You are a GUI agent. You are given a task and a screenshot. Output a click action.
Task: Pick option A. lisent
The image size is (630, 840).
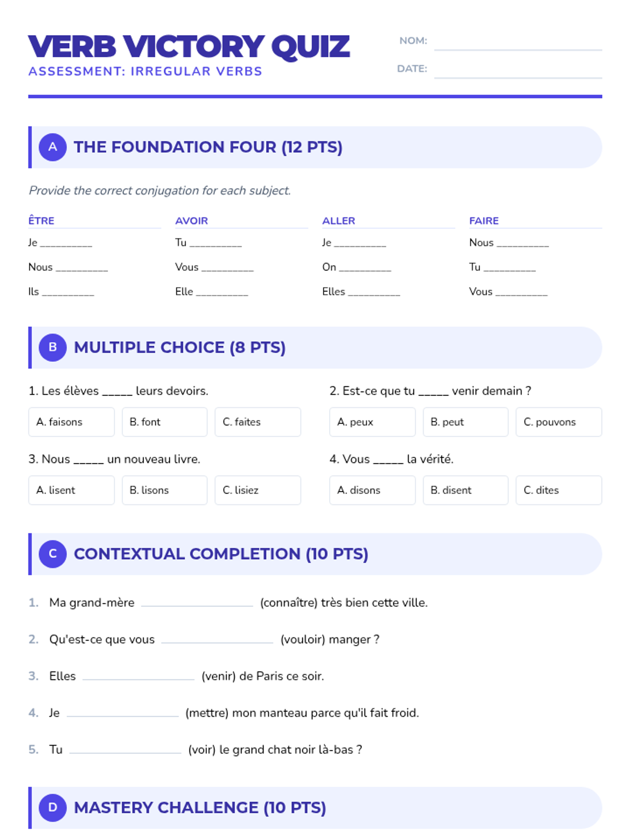click(x=71, y=490)
